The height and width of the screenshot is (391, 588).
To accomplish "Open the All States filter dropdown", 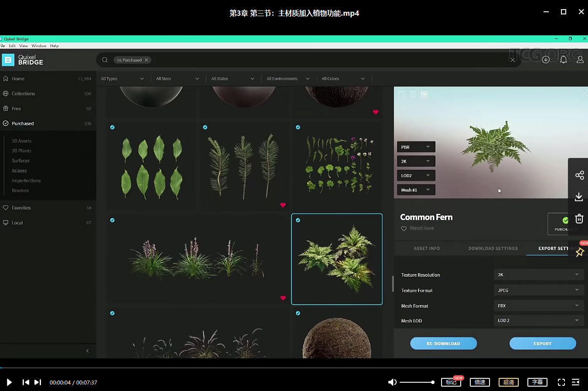I will coord(233,79).
